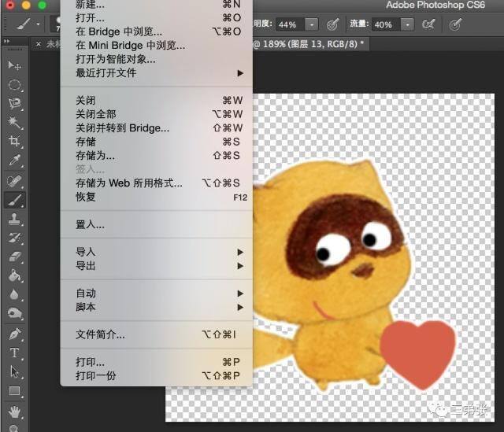The width and height of the screenshot is (504, 432).
Task: Select the Healing Brush tool
Action: pos(14,181)
